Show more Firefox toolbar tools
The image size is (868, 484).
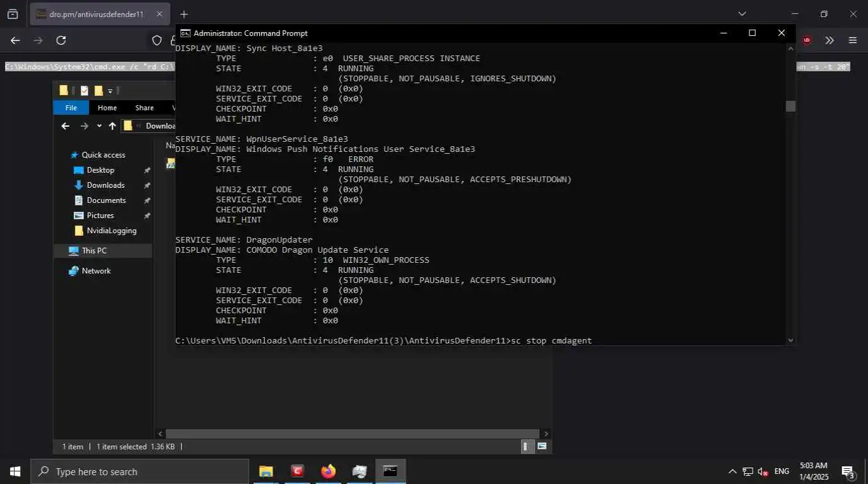830,40
